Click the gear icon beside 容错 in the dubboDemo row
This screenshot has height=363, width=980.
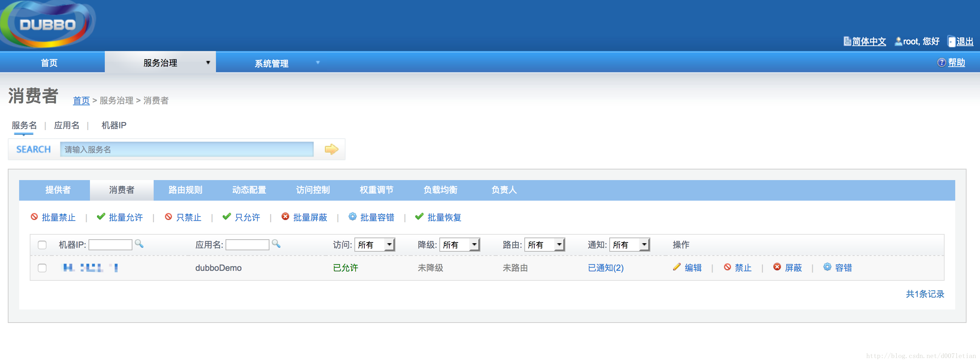coord(827,267)
